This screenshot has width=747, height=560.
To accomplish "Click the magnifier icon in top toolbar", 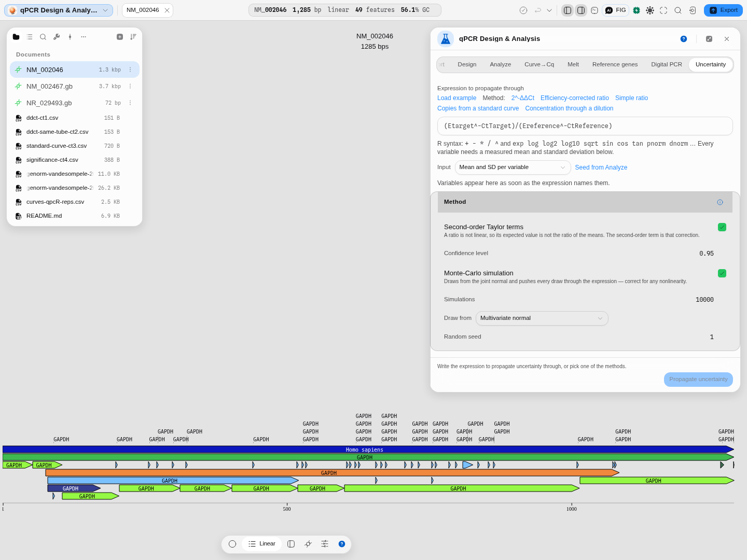I will [678, 10].
